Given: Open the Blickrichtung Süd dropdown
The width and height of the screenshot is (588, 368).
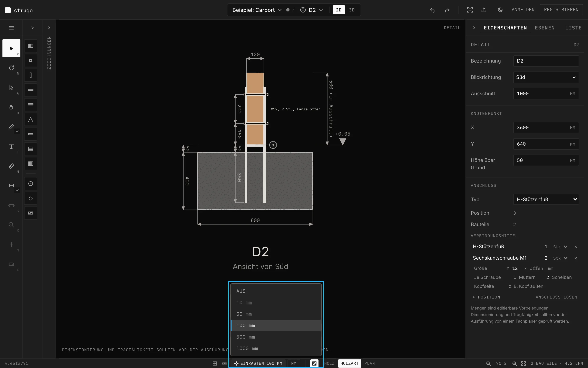Looking at the screenshot, I should [x=546, y=77].
